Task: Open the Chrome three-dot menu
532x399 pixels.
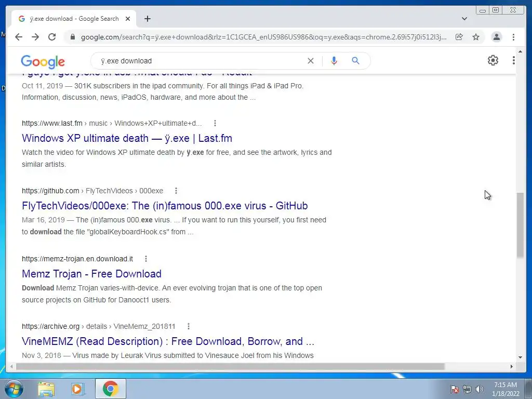Action: coord(513,37)
